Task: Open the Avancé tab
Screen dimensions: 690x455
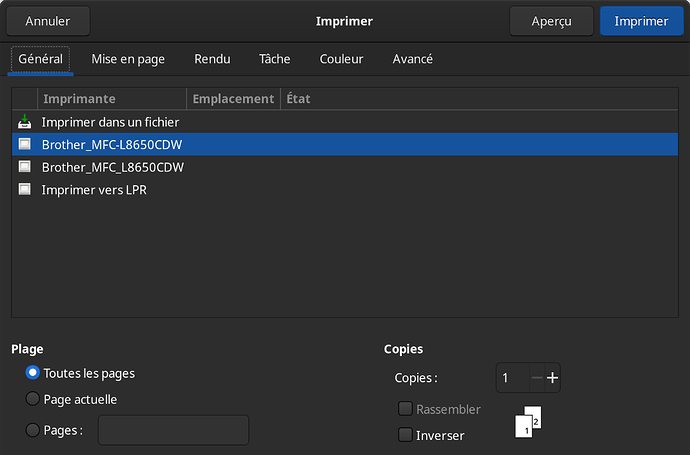Action: 413,59
